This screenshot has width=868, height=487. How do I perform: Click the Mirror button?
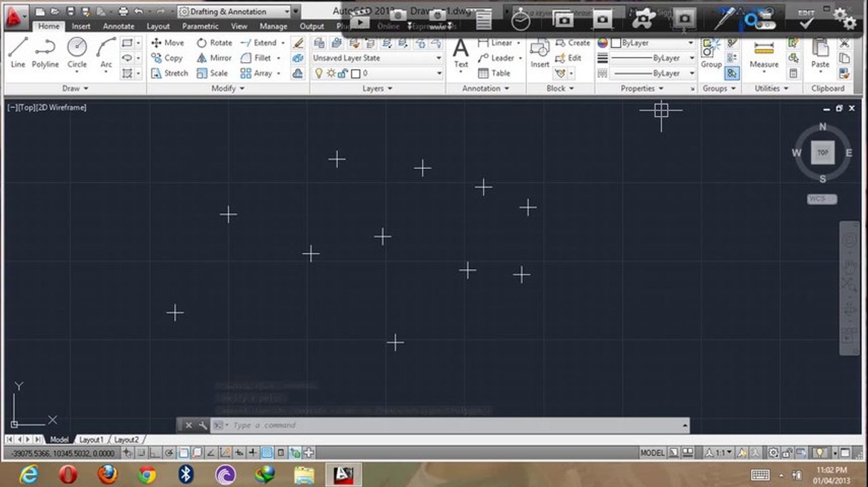(214, 58)
